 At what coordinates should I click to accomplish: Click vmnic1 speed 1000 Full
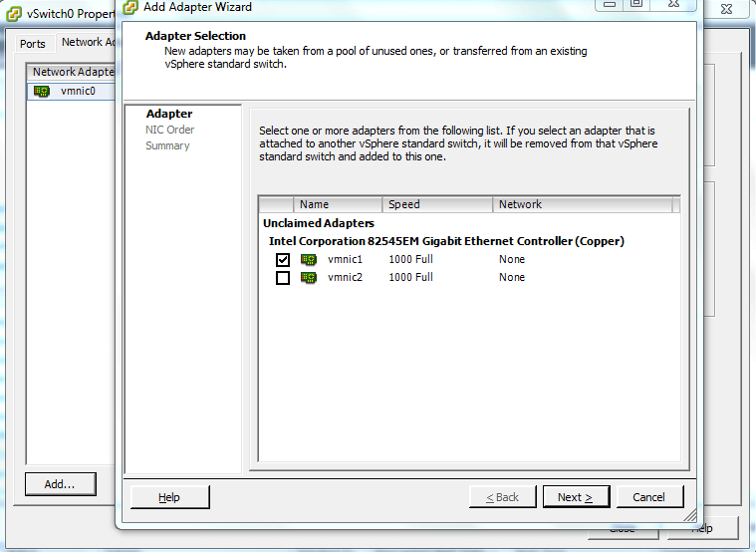coord(410,260)
